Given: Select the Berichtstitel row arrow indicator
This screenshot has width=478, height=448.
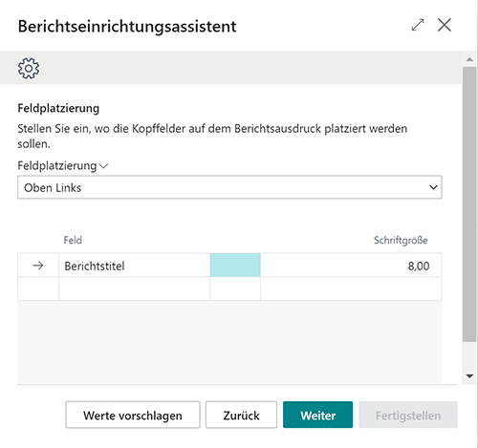Looking at the screenshot, I should tap(38, 266).
